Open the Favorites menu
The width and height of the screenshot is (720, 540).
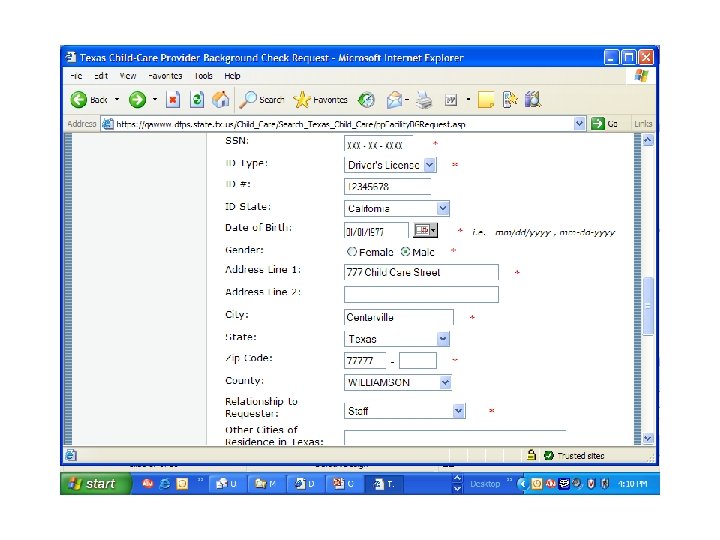pyautogui.click(x=165, y=76)
